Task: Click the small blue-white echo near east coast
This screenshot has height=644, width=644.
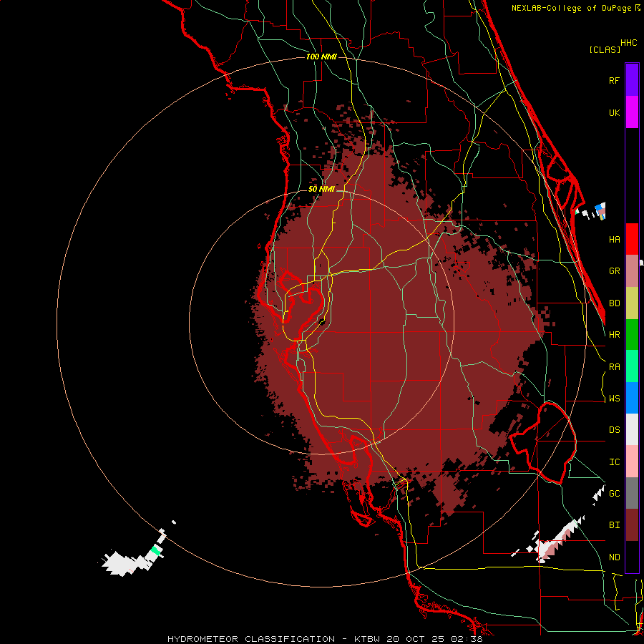Action: [600, 210]
